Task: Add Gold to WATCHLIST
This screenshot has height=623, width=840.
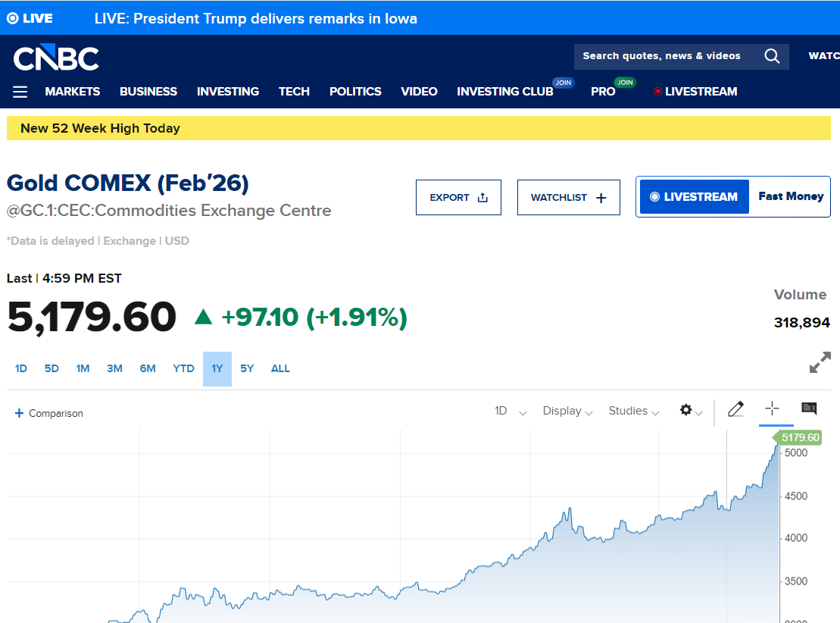Action: 568,197
